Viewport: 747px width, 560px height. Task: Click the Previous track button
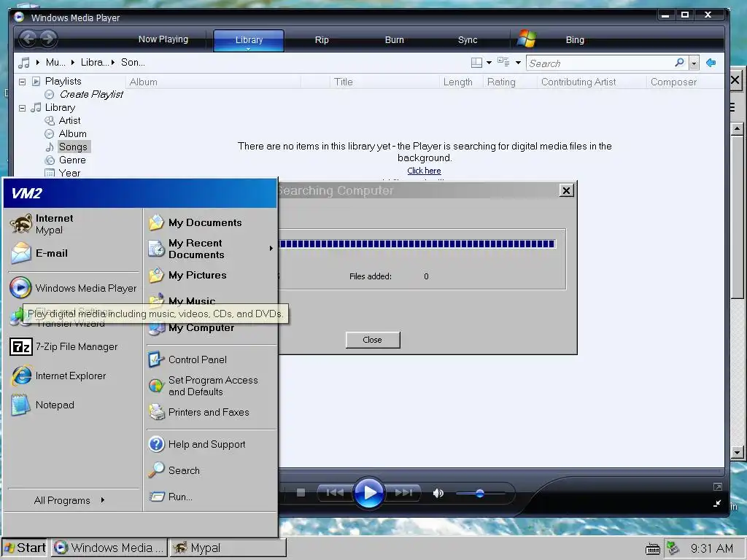point(335,492)
